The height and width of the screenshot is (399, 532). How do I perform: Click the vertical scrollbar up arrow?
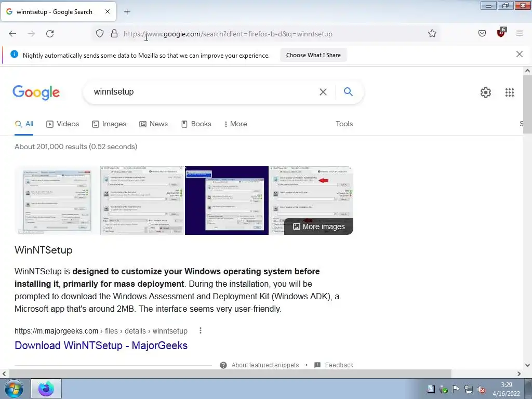pyautogui.click(x=527, y=71)
